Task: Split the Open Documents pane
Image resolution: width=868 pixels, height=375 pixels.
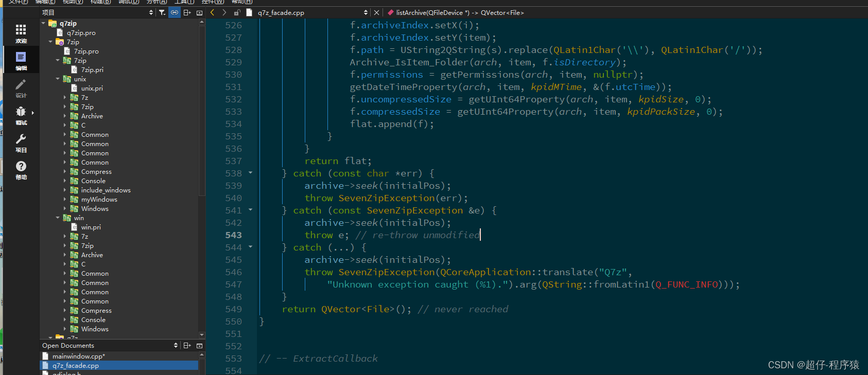Action: [x=187, y=345]
